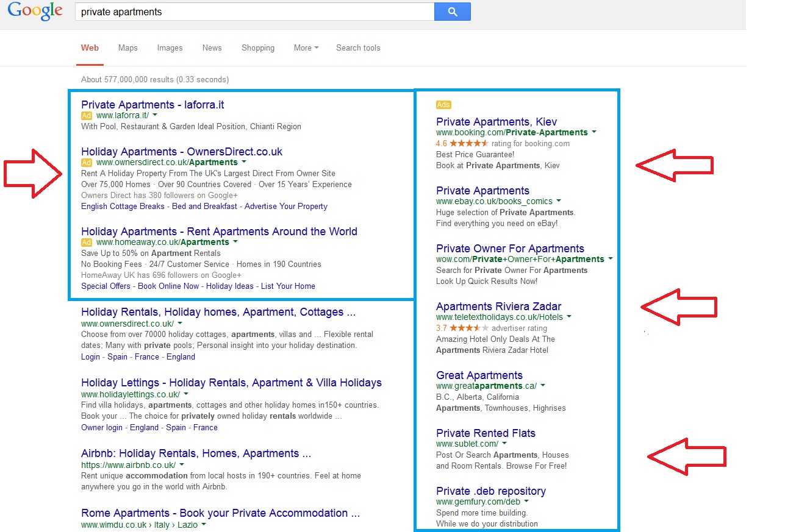The image size is (796, 532).
Task: Expand arrow next to www.teletextholidays.co.uk/Hotels
Action: pyautogui.click(x=569, y=316)
